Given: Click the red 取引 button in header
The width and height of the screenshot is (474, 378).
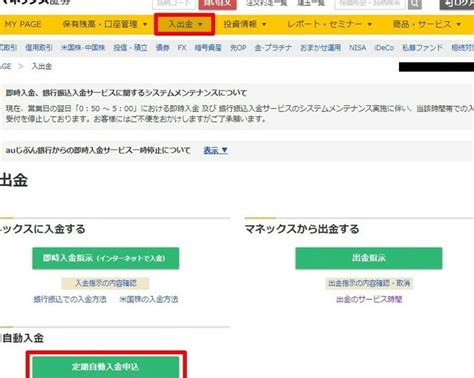Looking at the screenshot, I should pos(217,4).
